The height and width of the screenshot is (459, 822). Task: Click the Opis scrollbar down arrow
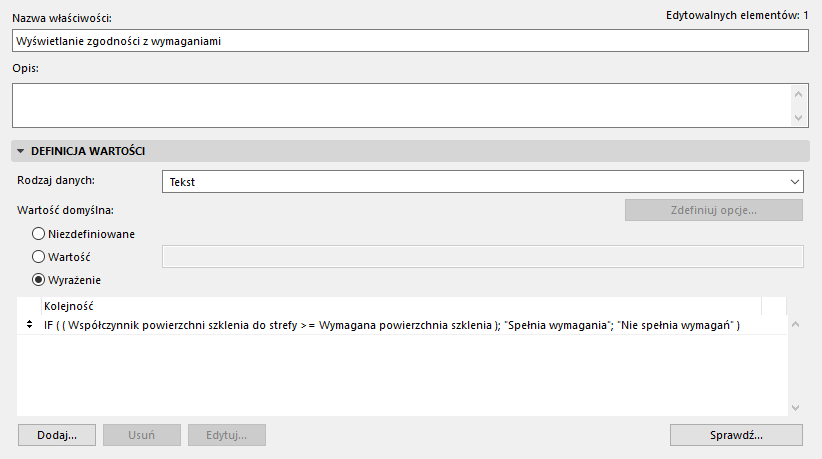798,117
